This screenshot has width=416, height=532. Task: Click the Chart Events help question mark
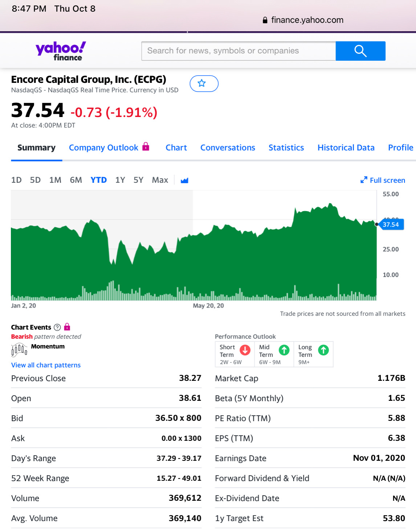tap(57, 327)
